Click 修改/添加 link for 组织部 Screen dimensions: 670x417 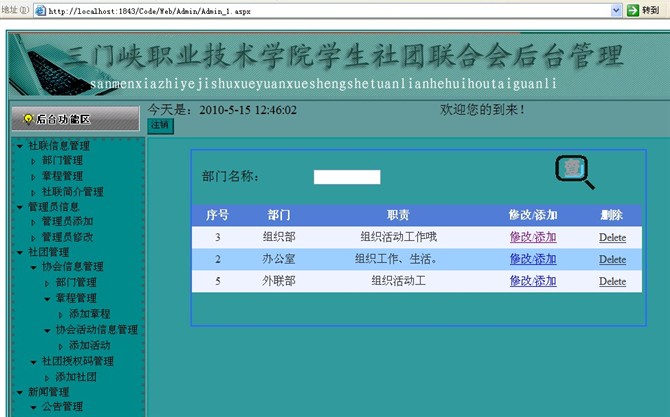[x=533, y=237]
